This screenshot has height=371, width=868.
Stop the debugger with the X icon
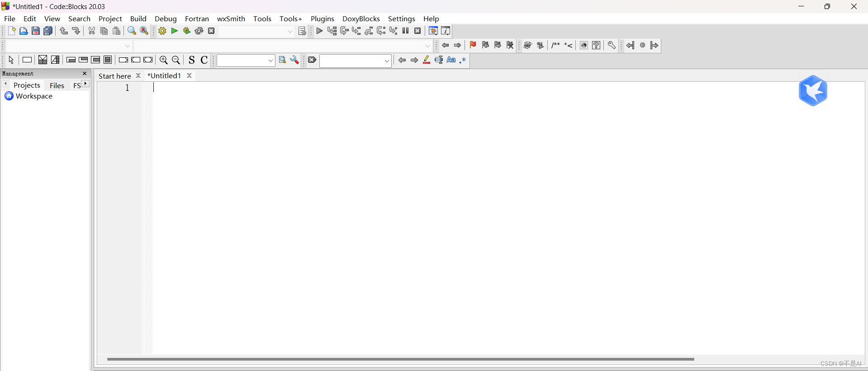coord(418,31)
